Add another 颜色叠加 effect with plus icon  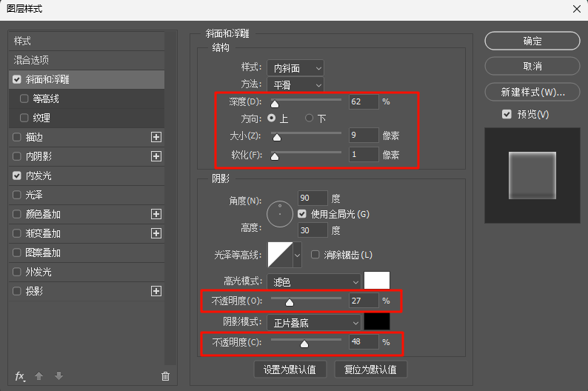tap(156, 214)
